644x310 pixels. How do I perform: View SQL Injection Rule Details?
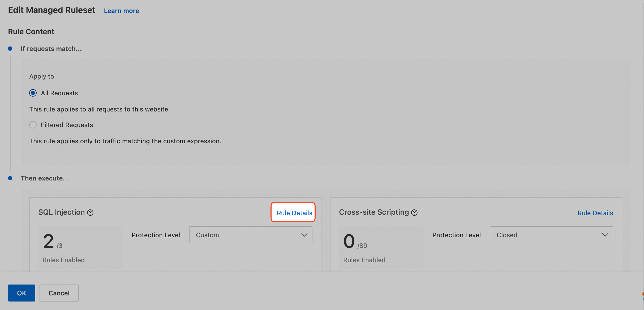pyautogui.click(x=294, y=213)
